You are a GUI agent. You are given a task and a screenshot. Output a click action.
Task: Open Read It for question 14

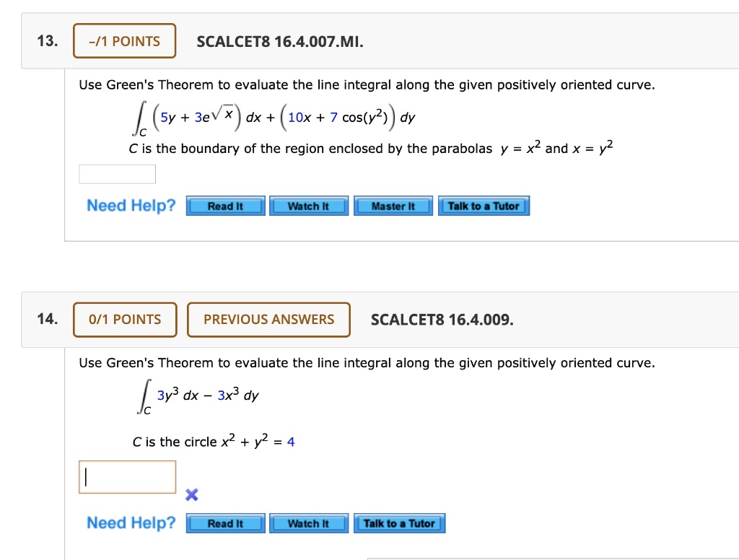click(x=225, y=523)
